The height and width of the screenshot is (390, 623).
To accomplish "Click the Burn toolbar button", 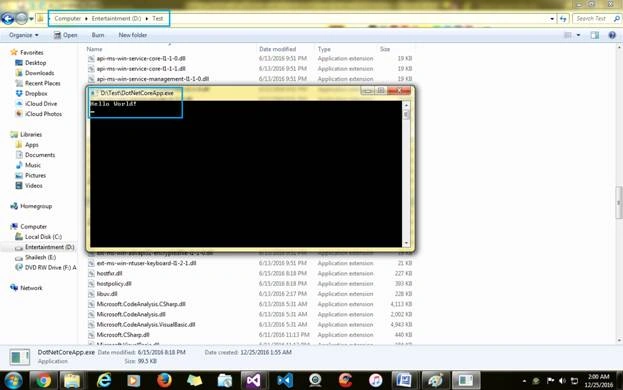I will pos(98,35).
